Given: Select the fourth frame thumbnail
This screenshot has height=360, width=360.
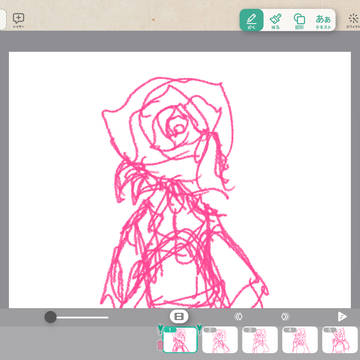Looking at the screenshot, I should coord(300,340).
